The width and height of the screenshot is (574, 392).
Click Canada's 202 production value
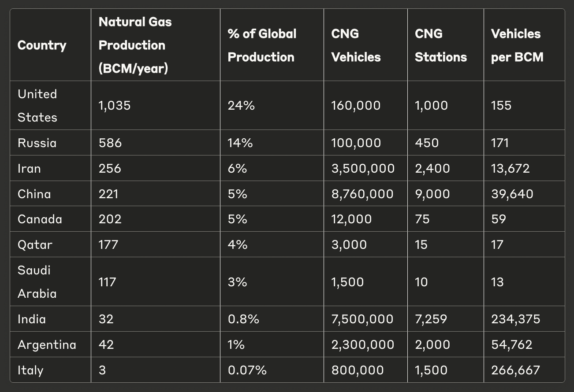point(110,219)
